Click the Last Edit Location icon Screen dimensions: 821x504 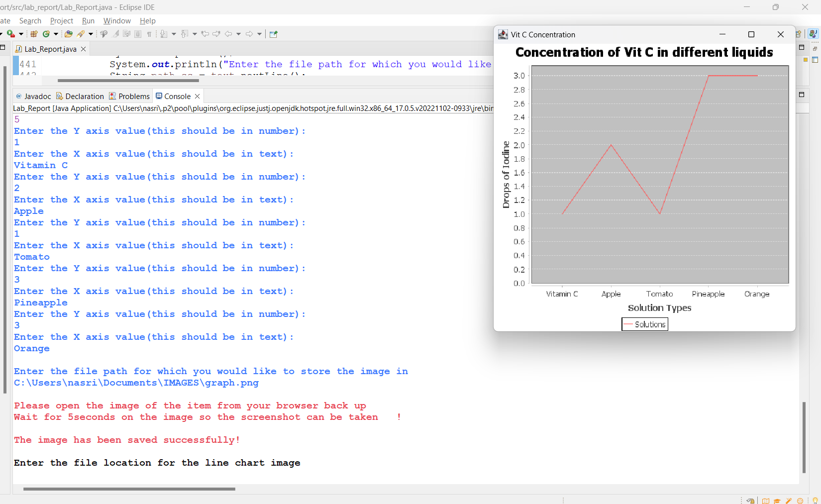click(x=205, y=34)
